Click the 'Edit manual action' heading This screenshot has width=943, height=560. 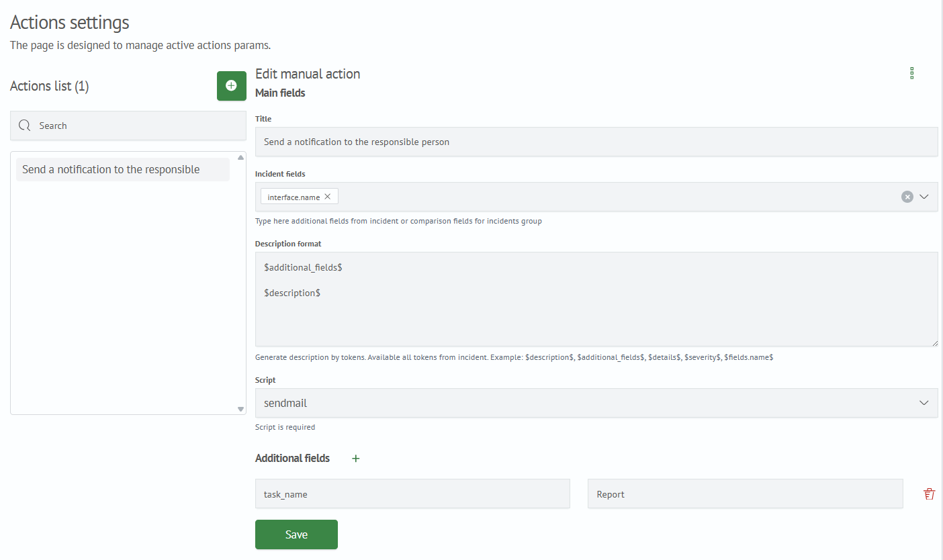click(308, 74)
